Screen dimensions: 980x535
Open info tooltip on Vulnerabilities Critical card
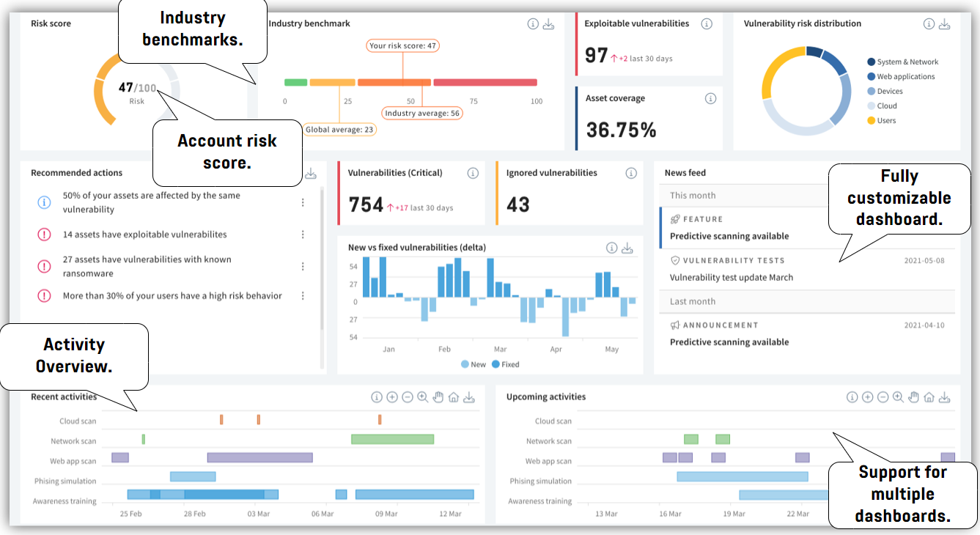(473, 173)
